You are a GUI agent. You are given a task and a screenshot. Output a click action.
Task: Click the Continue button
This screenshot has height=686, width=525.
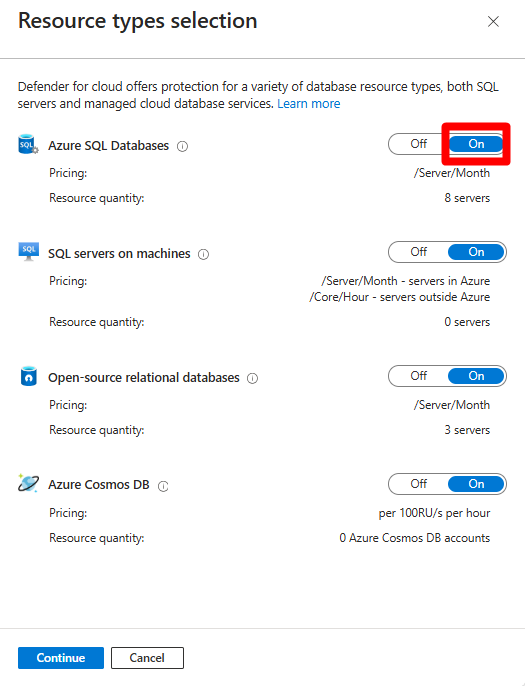[x=61, y=658]
